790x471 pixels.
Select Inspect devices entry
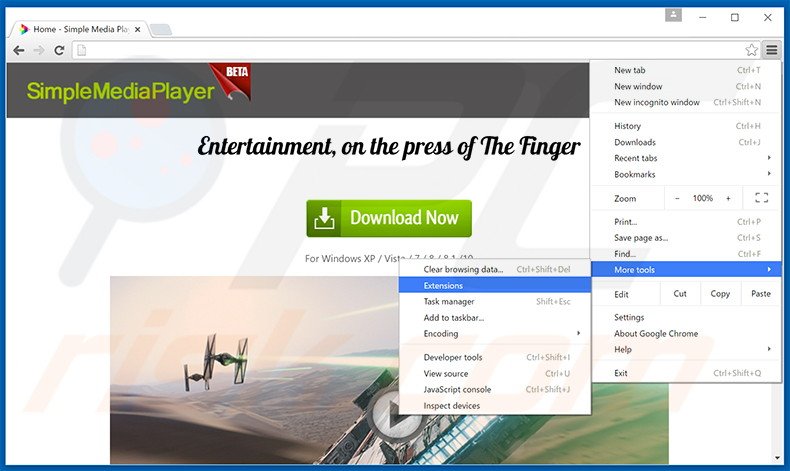point(495,406)
